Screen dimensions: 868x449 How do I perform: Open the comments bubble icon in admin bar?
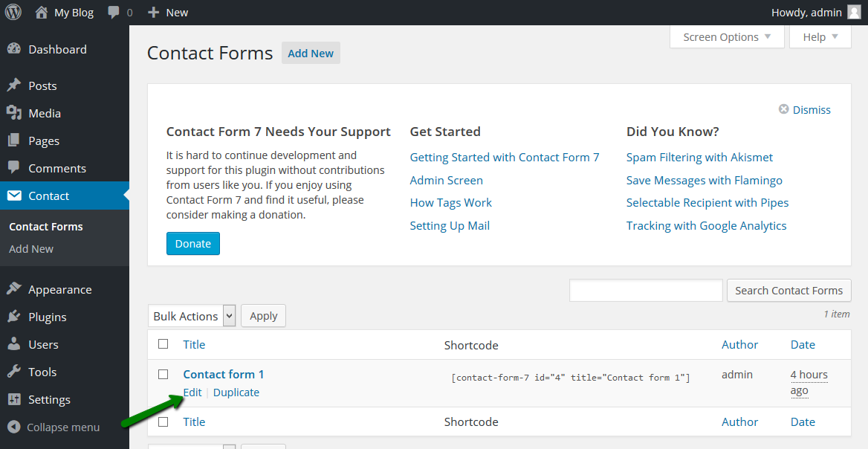(114, 12)
